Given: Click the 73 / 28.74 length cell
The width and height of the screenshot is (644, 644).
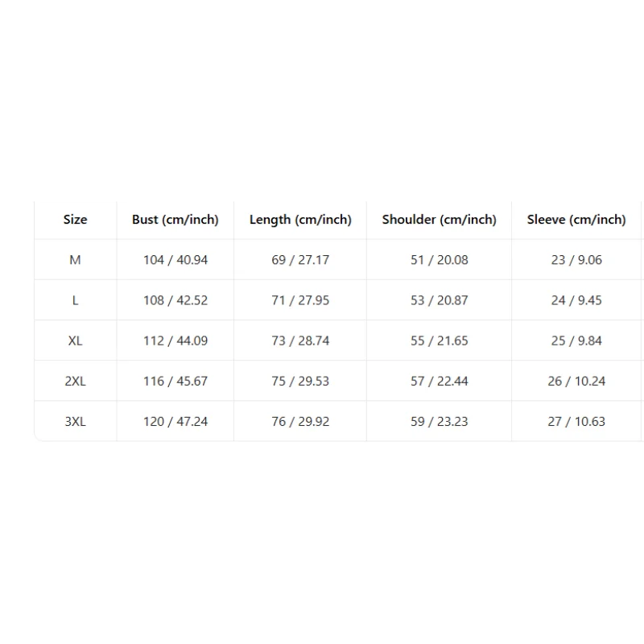Looking at the screenshot, I should 300,341.
